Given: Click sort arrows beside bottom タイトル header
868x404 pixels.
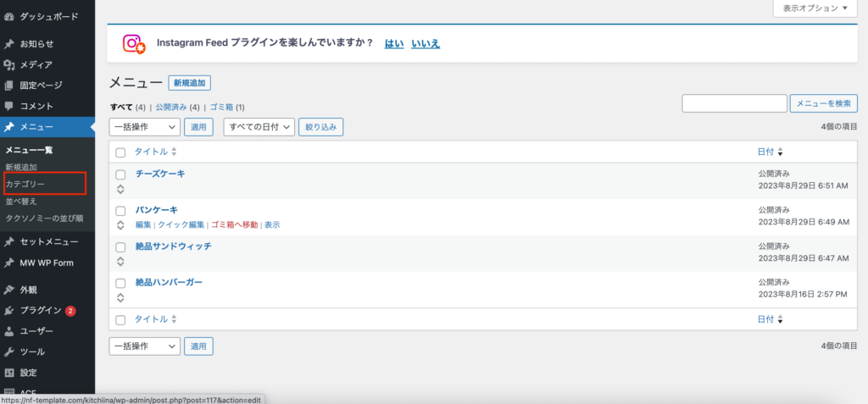Looking at the screenshot, I should [174, 319].
